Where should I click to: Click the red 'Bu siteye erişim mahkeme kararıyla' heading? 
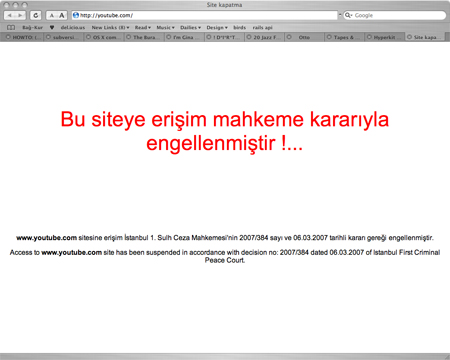tap(224, 119)
